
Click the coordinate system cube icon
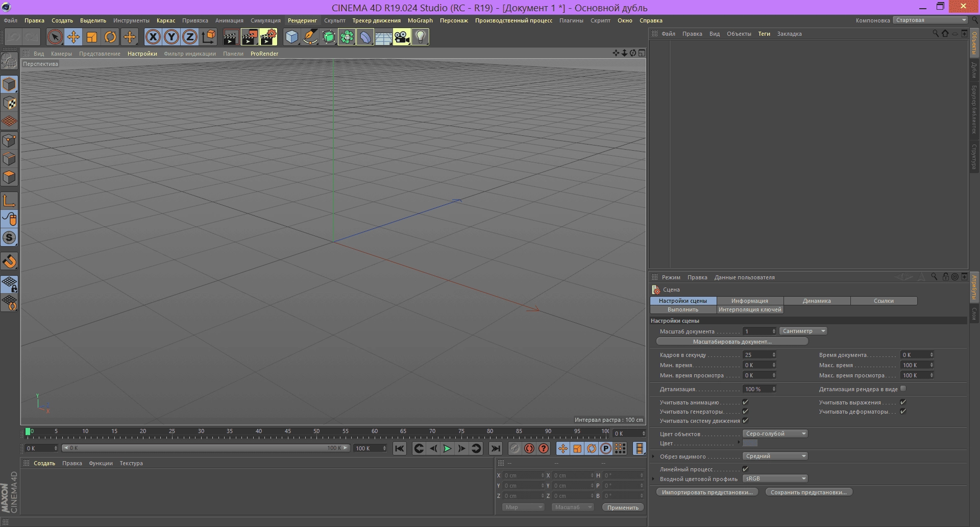tap(209, 37)
